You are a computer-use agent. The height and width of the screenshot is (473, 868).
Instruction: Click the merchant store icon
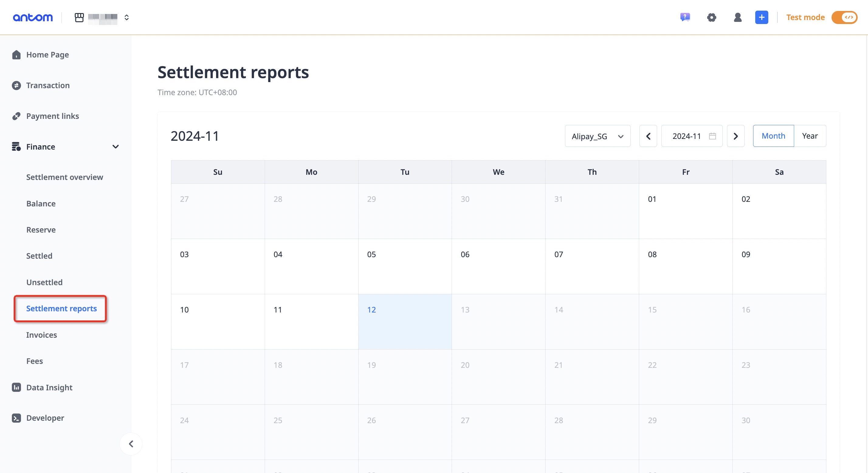pyautogui.click(x=79, y=17)
